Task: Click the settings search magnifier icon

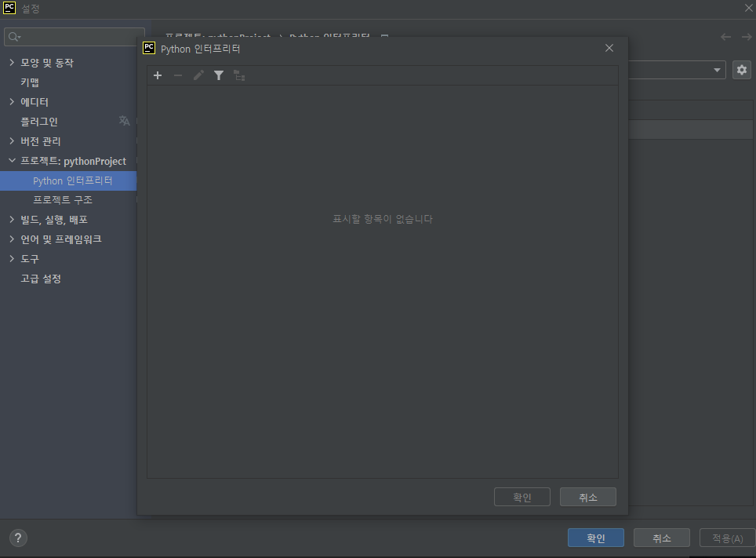Action: [x=14, y=37]
